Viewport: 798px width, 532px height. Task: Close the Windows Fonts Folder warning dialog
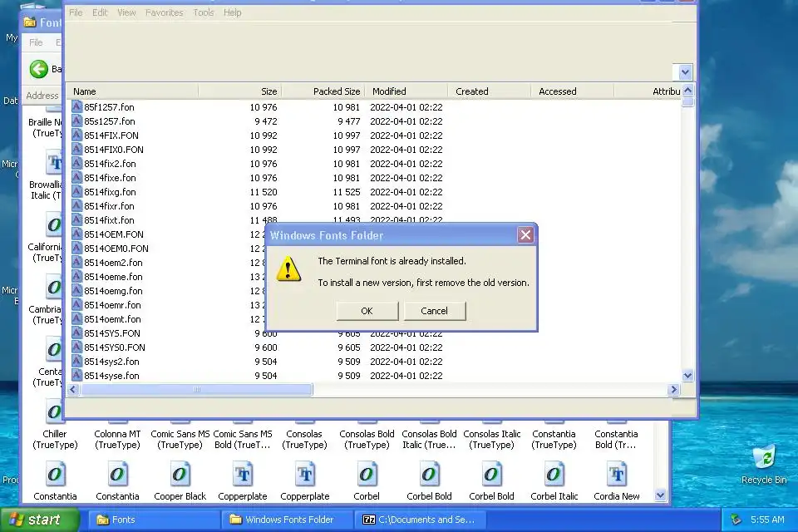[525, 234]
